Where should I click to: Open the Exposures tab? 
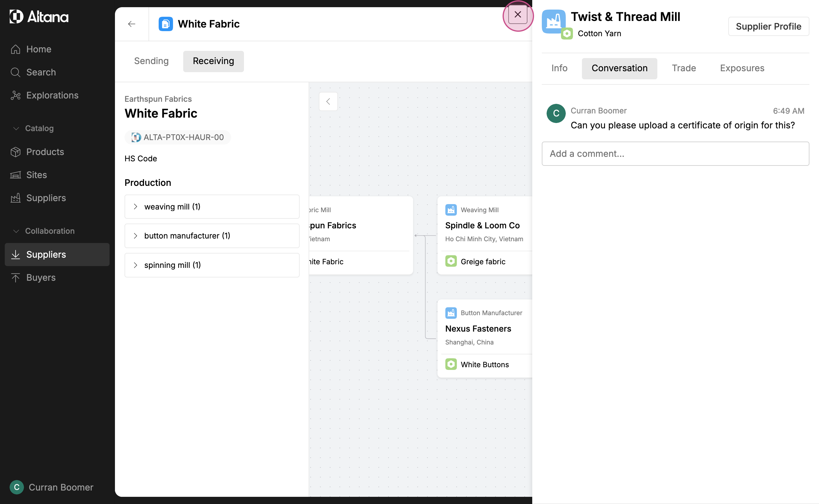click(742, 68)
